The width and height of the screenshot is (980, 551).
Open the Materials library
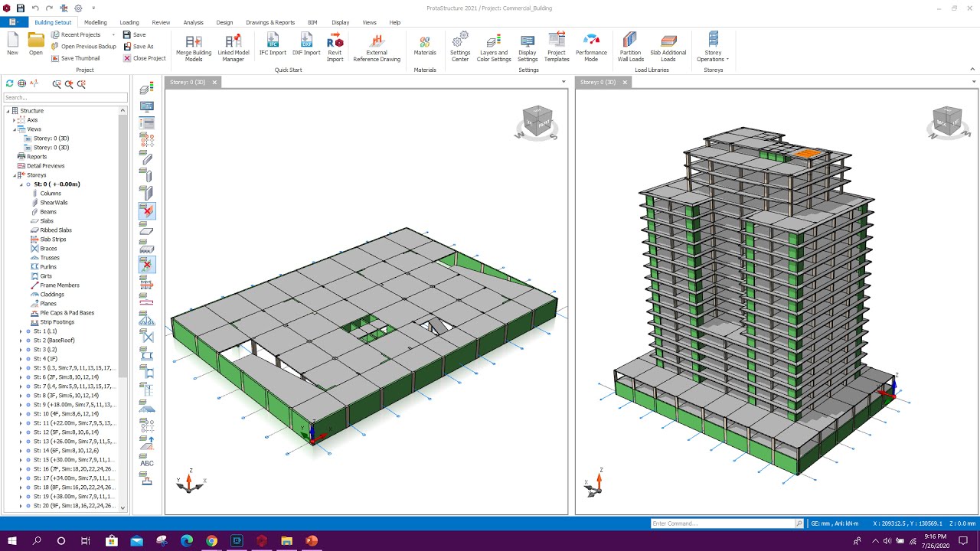[x=425, y=46]
